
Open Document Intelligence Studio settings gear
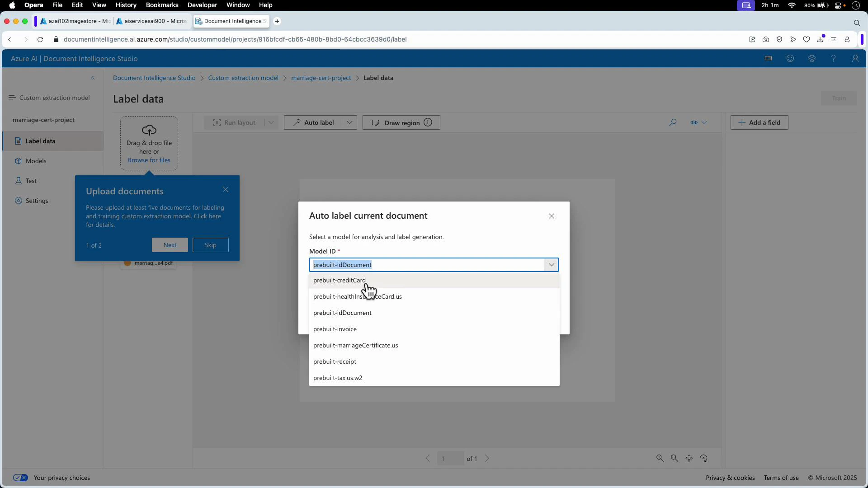click(811, 58)
